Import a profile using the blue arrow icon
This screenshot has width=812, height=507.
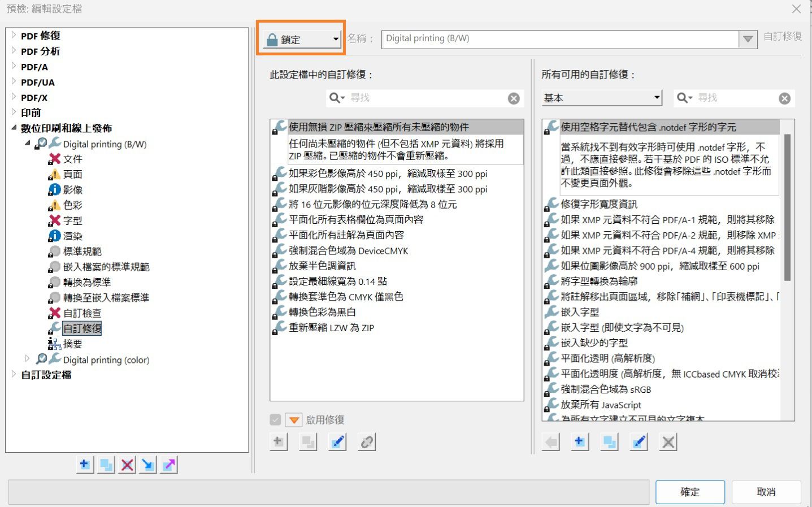tap(148, 465)
